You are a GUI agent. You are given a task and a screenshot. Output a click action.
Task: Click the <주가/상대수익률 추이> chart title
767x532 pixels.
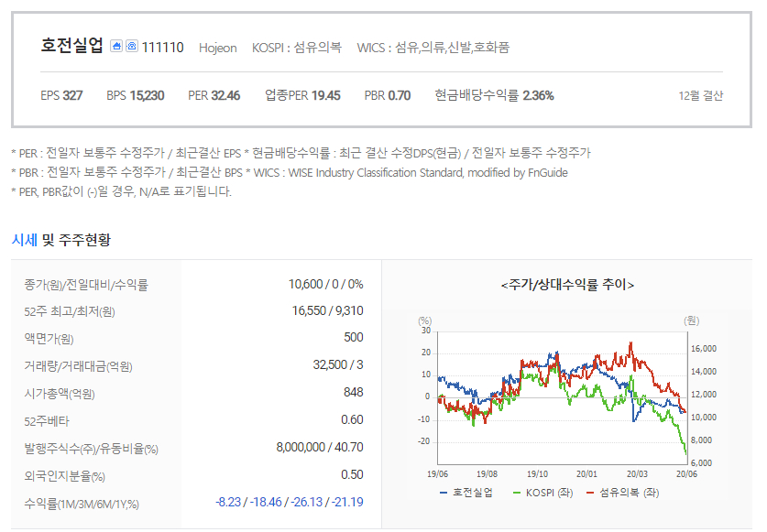click(567, 285)
